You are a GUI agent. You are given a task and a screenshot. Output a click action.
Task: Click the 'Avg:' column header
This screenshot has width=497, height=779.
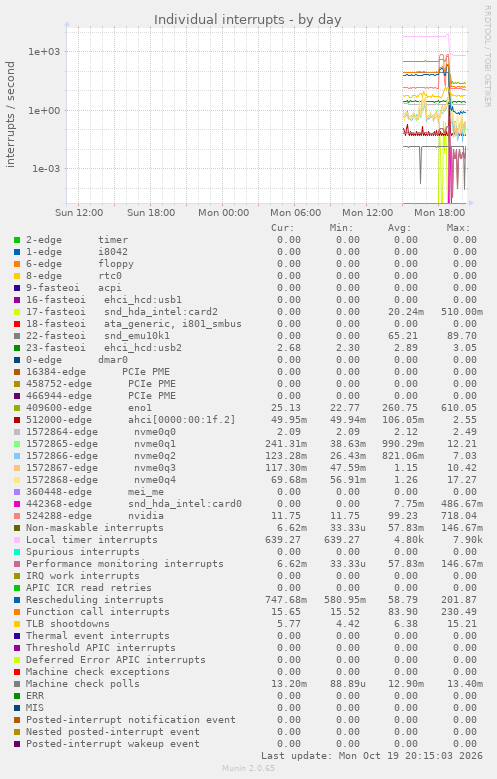400,228
